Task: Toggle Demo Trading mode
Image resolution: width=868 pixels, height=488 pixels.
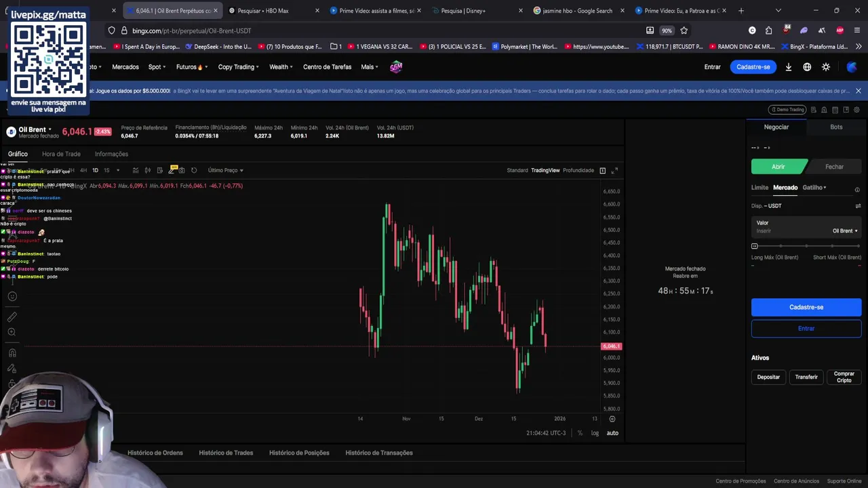Action: [x=787, y=110]
